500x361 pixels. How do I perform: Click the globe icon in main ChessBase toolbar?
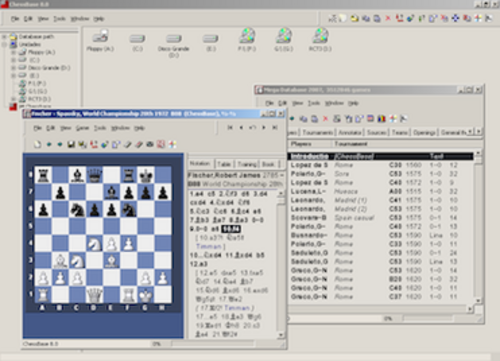click(410, 18)
